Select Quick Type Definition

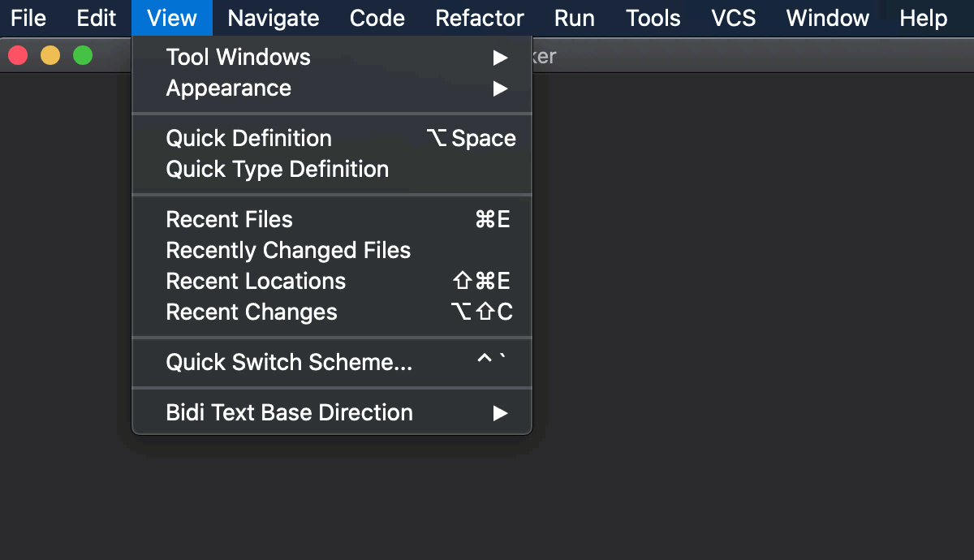pos(278,169)
